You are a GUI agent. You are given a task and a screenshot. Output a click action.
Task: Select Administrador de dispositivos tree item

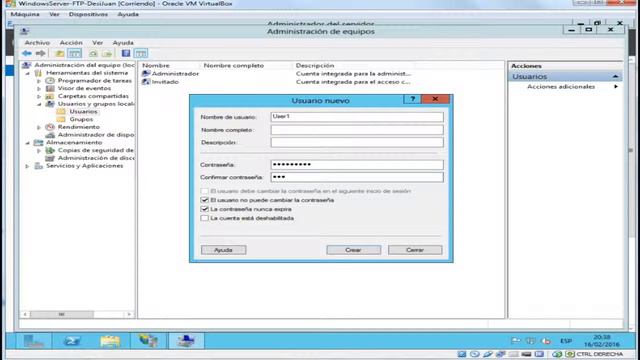pos(96,135)
